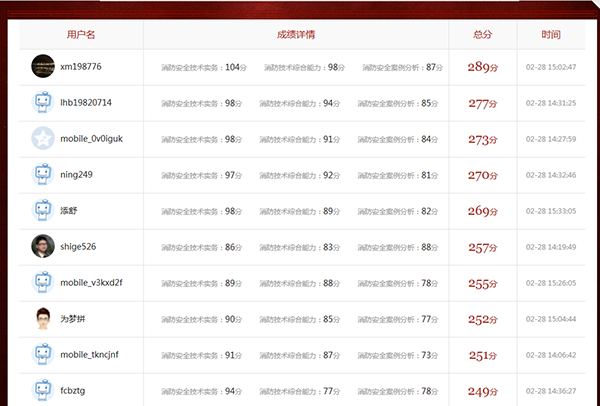This screenshot has width=600, height=406.
Task: Click the 用户名 column header
Action: click(x=81, y=35)
